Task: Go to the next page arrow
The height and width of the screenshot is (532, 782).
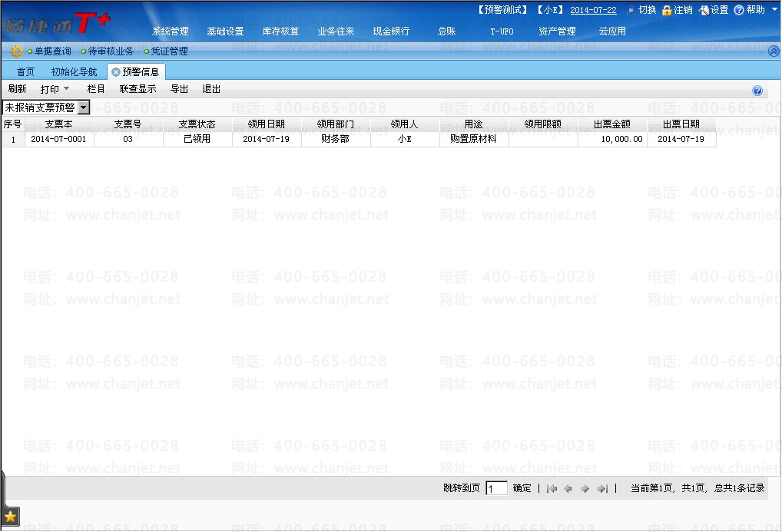Action: 585,488
